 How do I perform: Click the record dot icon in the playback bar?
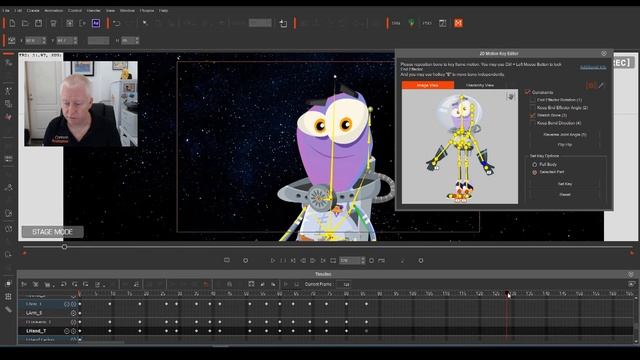click(245, 260)
